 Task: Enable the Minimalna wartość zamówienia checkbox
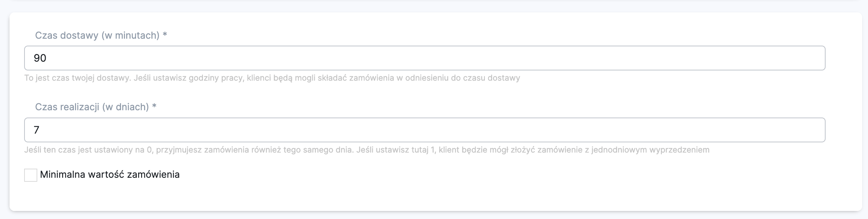[x=31, y=175]
